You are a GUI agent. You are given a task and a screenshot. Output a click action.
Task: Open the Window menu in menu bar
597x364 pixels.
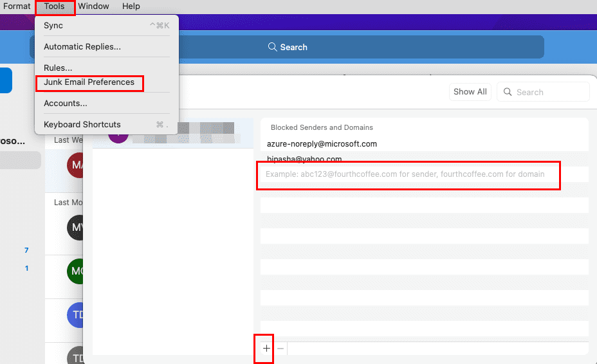tap(94, 6)
